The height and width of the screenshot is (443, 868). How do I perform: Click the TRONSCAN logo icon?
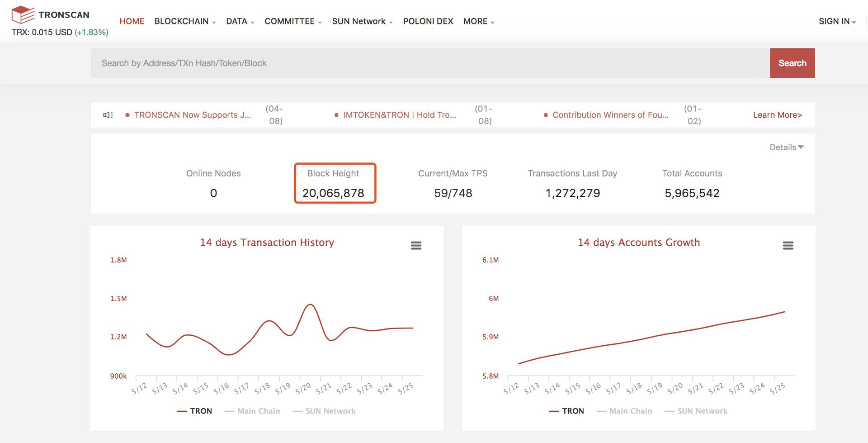click(23, 14)
